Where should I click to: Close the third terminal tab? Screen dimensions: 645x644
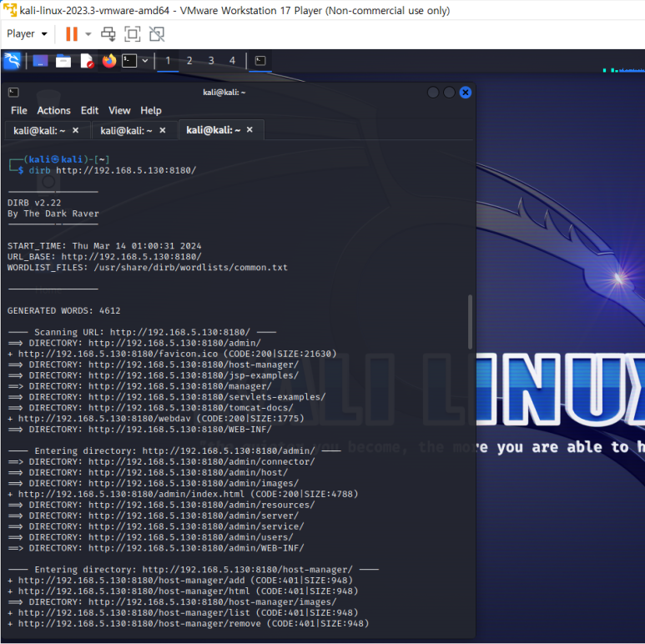tap(249, 130)
